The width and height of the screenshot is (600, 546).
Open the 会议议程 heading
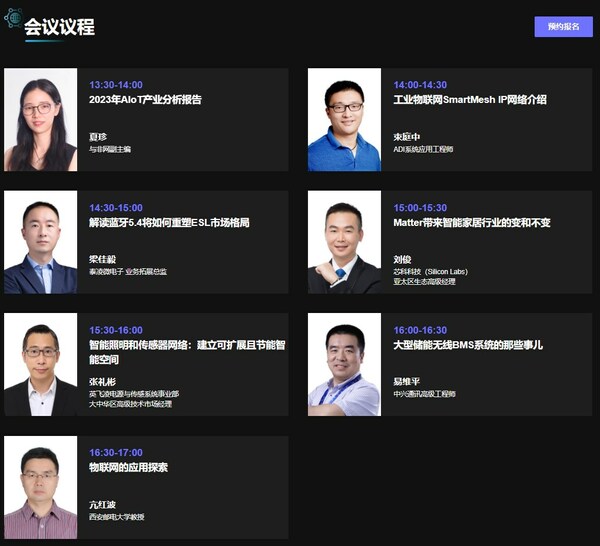60,27
